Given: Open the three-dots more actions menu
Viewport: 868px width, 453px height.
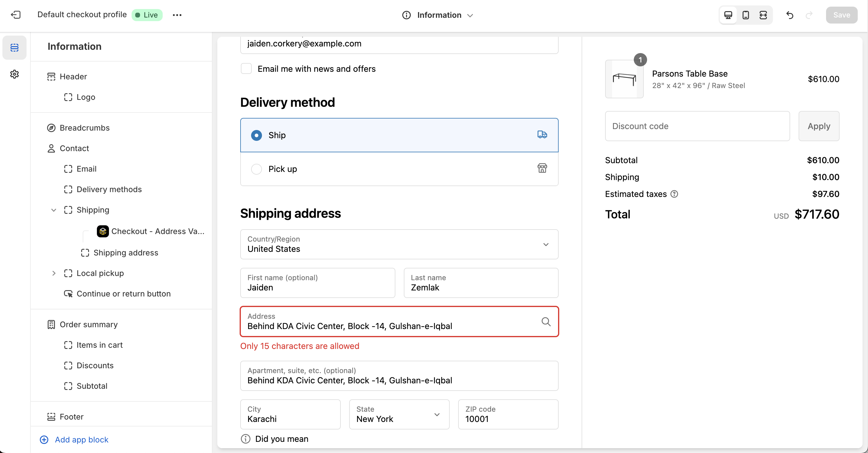Looking at the screenshot, I should coord(177,15).
